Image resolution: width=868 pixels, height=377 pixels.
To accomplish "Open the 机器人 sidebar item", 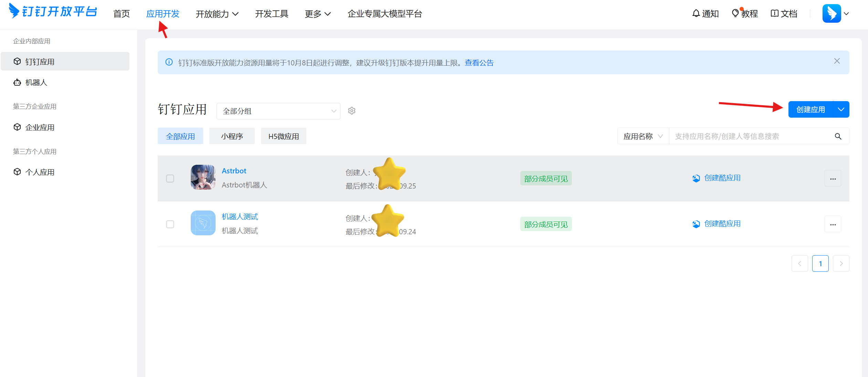I will click(x=36, y=83).
